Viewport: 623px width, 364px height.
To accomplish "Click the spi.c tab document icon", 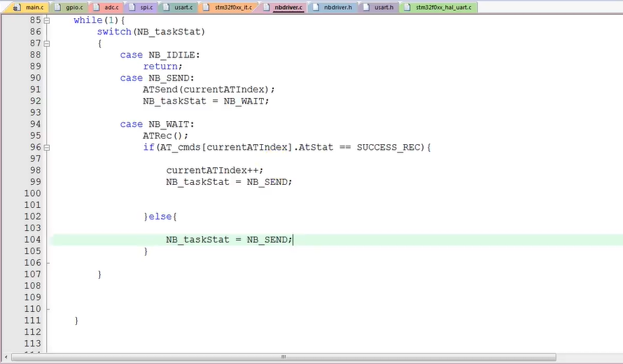I will pyautogui.click(x=132, y=7).
